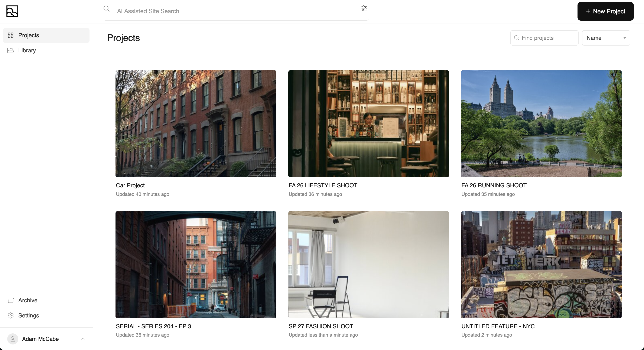Open SERIAL - SERIES 204 - EP 3 thumbnail
The height and width of the screenshot is (350, 644).
(196, 265)
